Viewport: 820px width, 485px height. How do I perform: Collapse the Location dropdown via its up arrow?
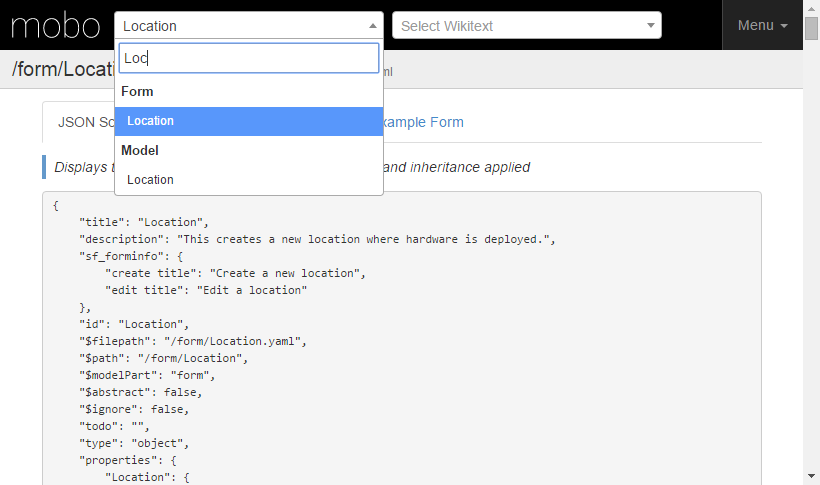[372, 26]
